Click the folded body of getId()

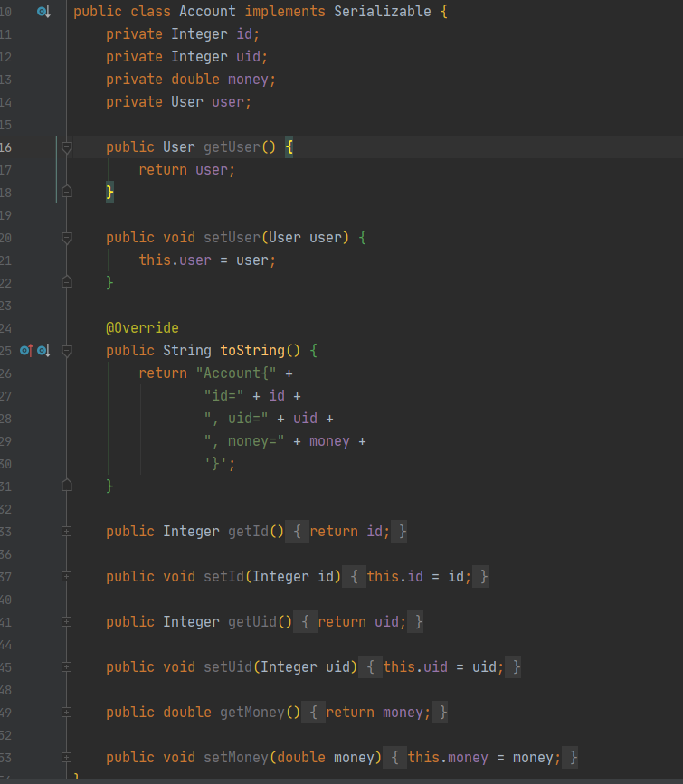coord(346,532)
